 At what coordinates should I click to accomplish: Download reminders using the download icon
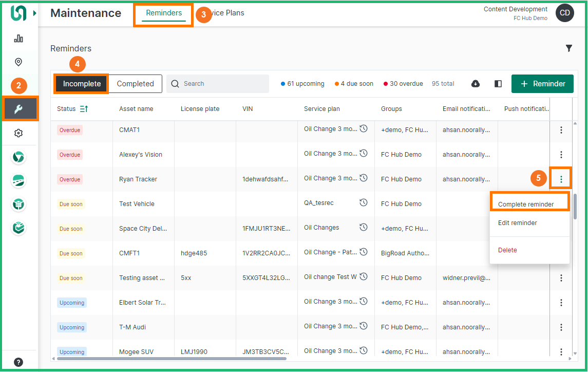coord(476,84)
